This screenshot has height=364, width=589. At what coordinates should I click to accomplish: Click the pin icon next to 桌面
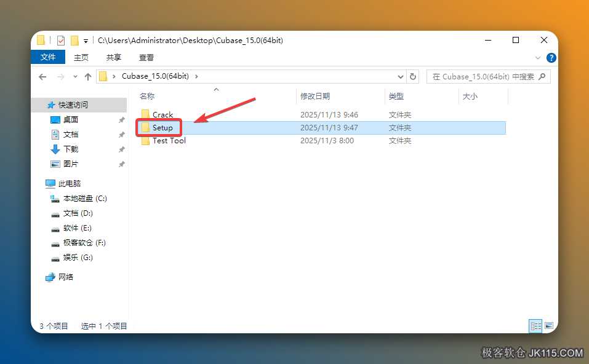(121, 120)
